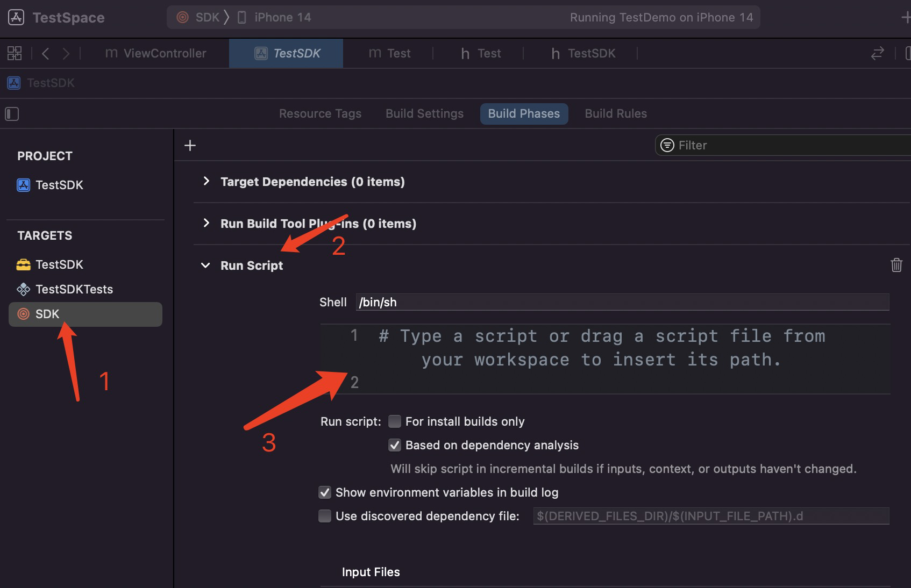Select the TestSDK framework target

click(x=50, y=264)
